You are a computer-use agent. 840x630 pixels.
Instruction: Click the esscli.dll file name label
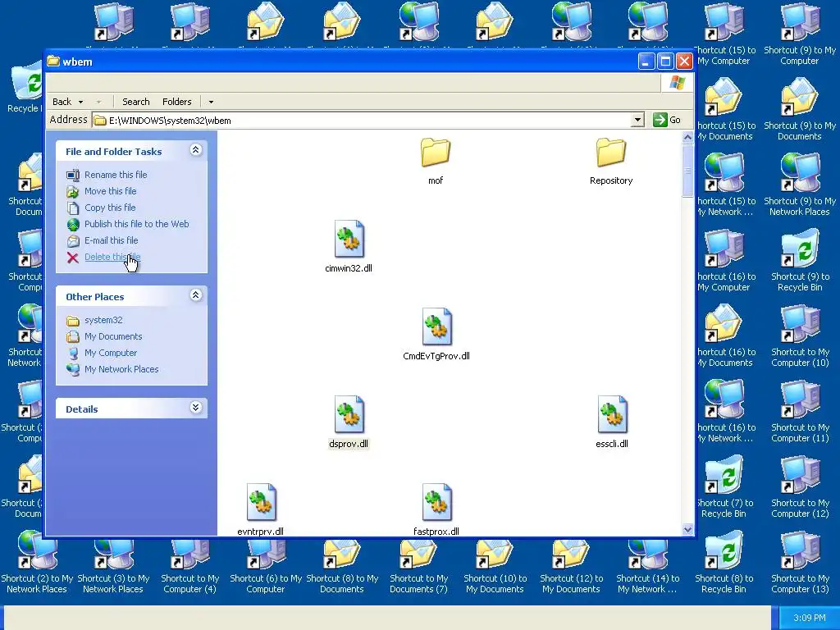click(x=612, y=444)
